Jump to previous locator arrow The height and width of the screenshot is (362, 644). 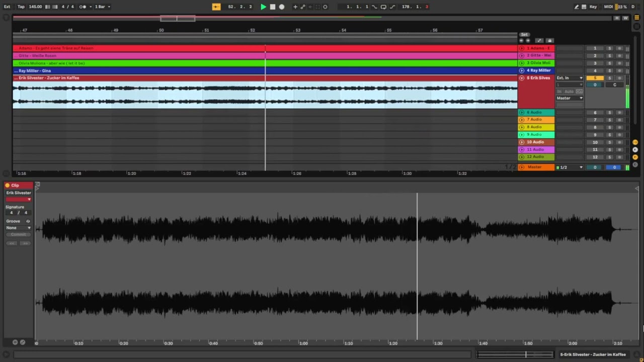click(x=521, y=41)
